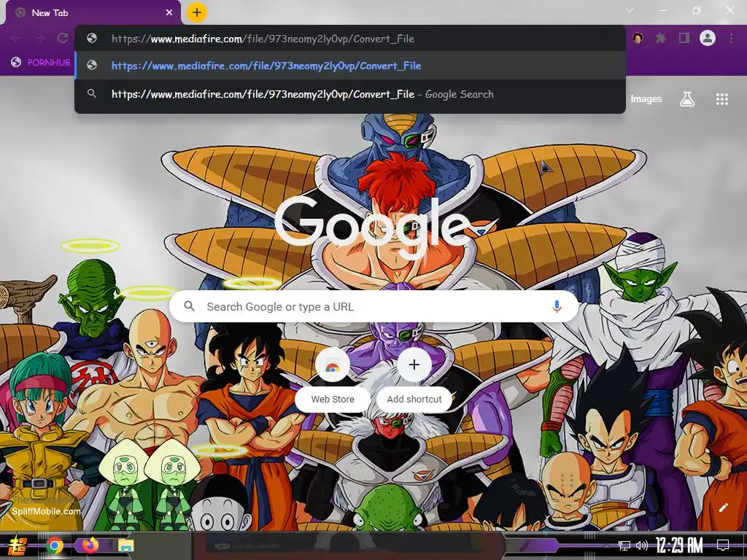Screen dimensions: 747x560
Task: Open the Start menu icon on taskbar
Action: pos(18,545)
